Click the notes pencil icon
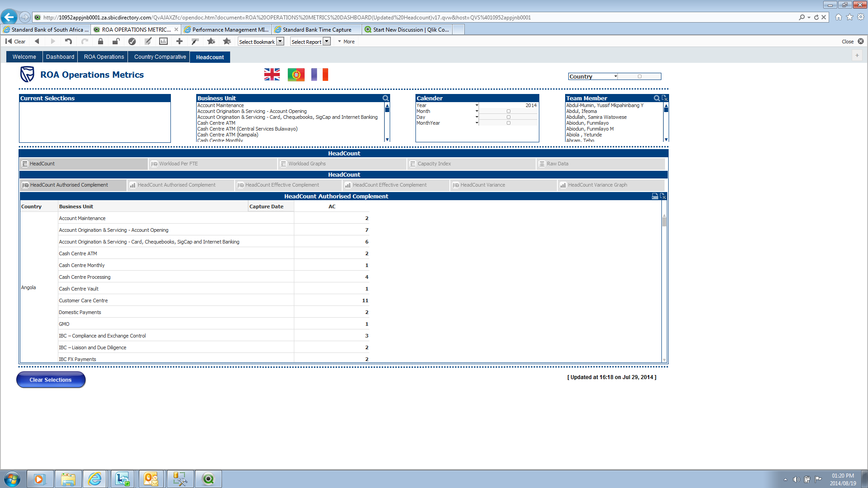This screenshot has height=488, width=868. (148, 42)
